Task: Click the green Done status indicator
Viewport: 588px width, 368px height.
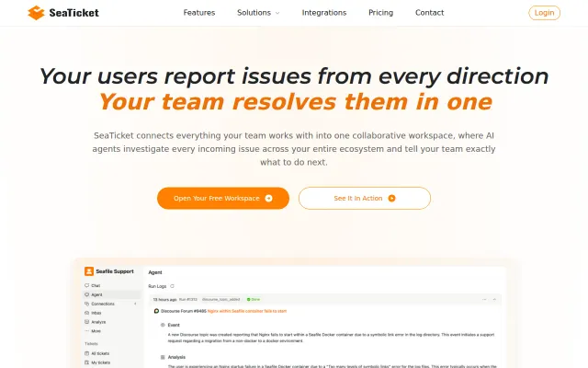Action: point(254,299)
